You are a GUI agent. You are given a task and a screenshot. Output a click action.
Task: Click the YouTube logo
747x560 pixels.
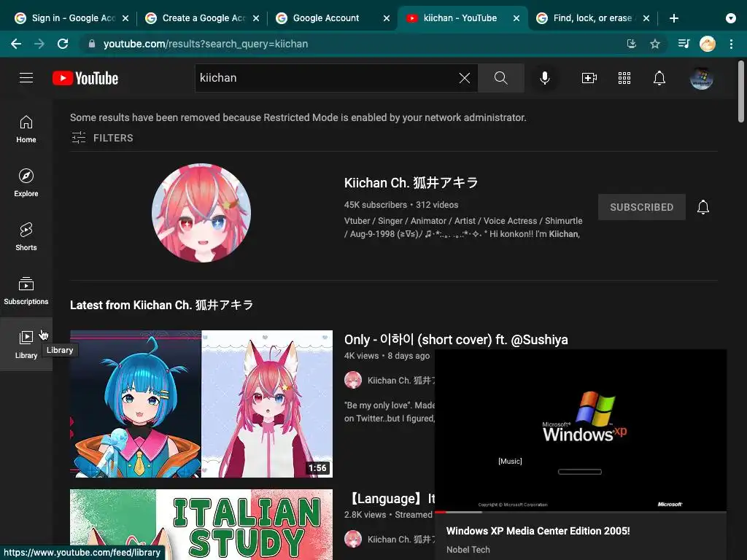point(85,78)
